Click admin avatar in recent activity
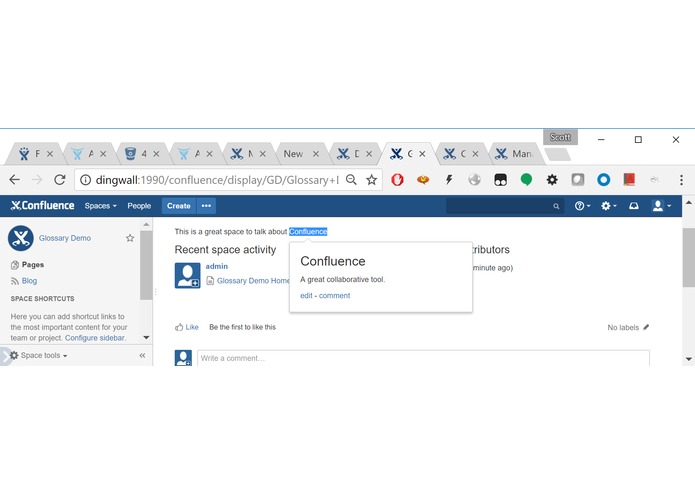Image resolution: width=695 pixels, height=494 pixels. [x=187, y=275]
